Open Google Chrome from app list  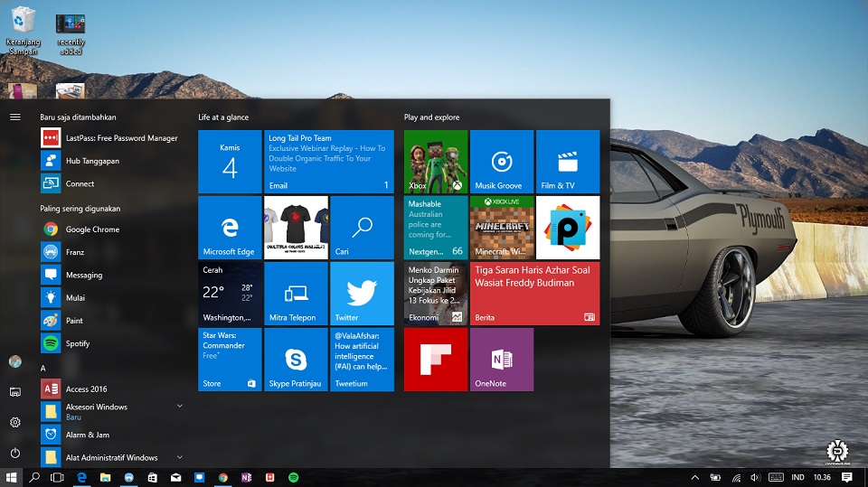tap(92, 229)
